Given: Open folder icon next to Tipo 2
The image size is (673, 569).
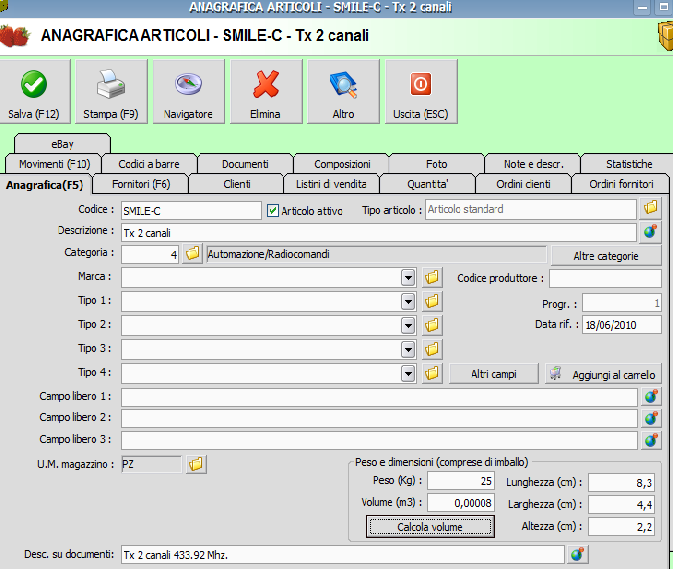Looking at the screenshot, I should click(432, 325).
